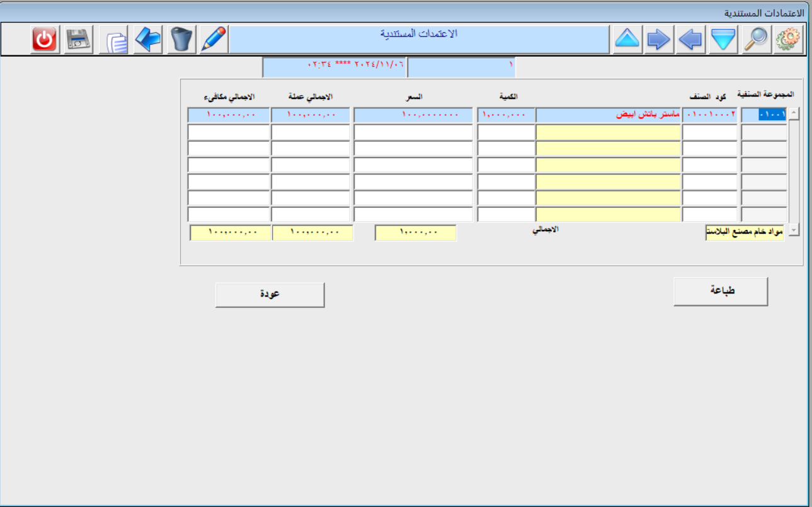Screen dimensions: 812x507
Task: Click the blue right arrow navigation icon
Action: 659,40
